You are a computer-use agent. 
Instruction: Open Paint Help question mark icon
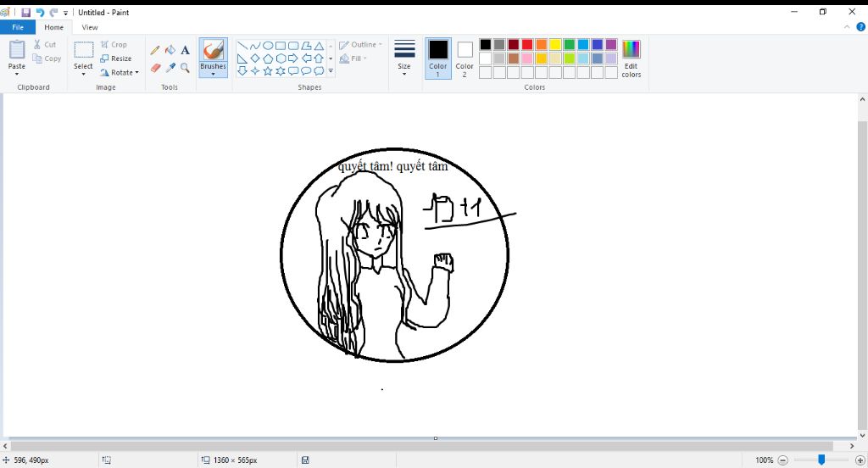click(x=861, y=26)
